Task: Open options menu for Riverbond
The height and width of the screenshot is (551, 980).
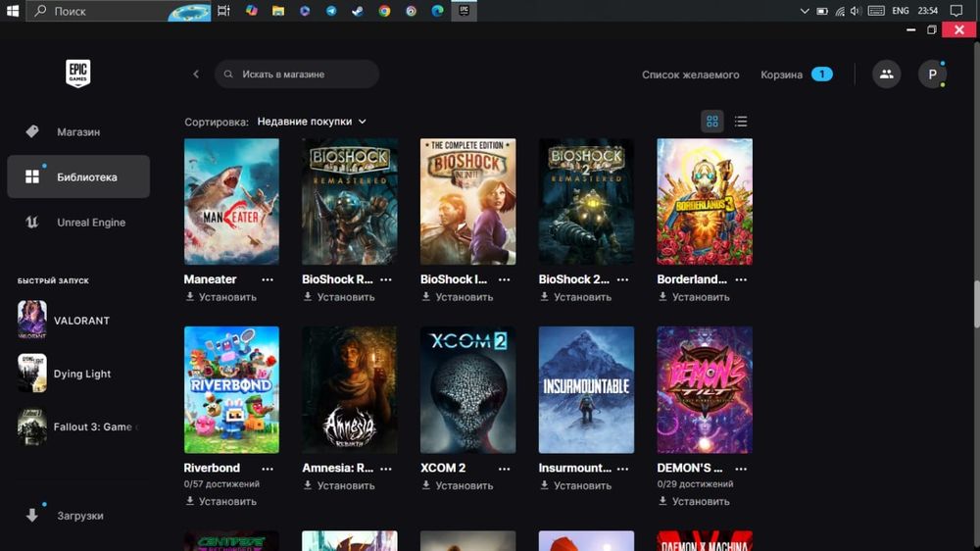Action: (268, 469)
